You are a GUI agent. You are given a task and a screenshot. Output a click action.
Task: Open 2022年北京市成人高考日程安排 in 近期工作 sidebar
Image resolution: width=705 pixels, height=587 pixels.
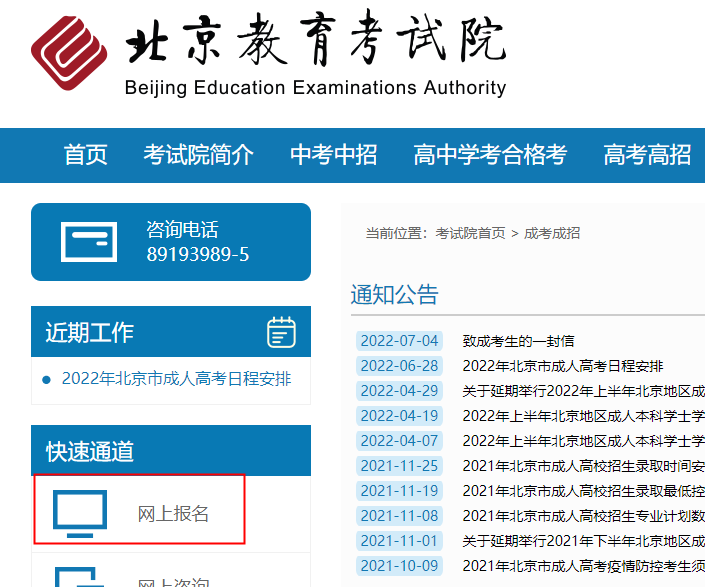(176, 379)
